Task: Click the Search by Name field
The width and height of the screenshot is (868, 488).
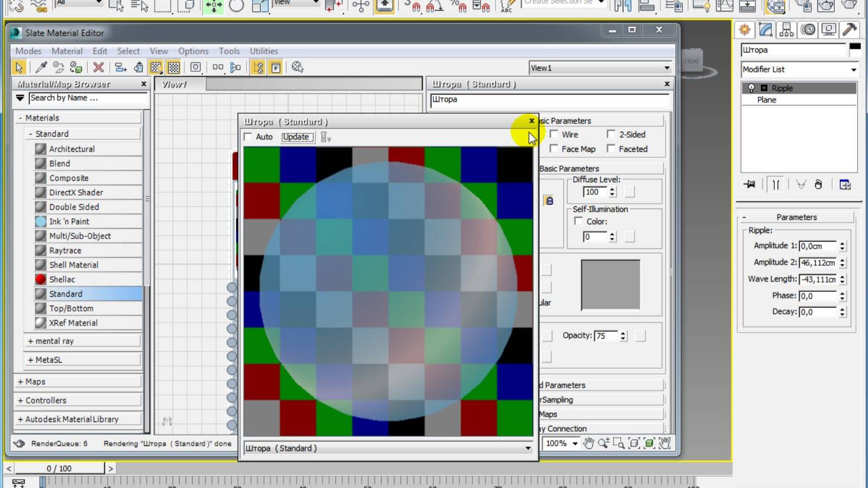Action: [x=87, y=98]
